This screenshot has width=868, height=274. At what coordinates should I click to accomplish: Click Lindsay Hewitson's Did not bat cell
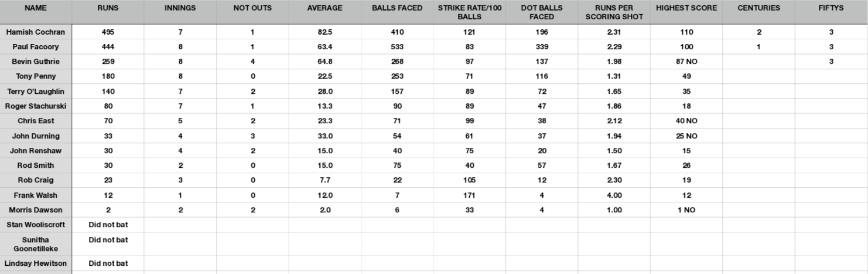(x=108, y=263)
